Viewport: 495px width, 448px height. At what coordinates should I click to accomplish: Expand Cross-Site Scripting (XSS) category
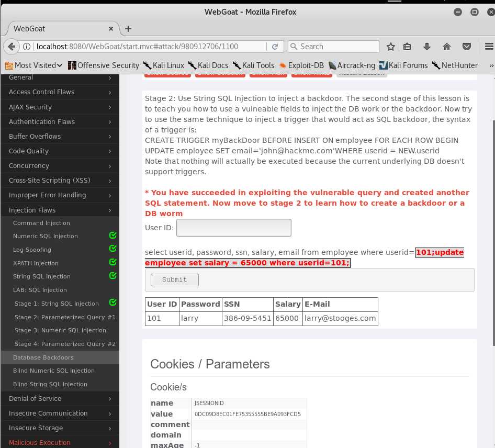pyautogui.click(x=60, y=180)
